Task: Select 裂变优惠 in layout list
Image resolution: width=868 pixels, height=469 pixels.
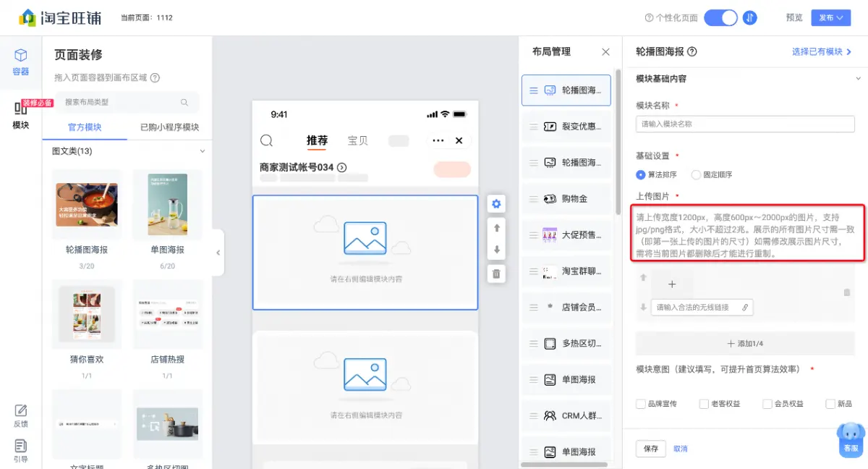Action: 566,126
